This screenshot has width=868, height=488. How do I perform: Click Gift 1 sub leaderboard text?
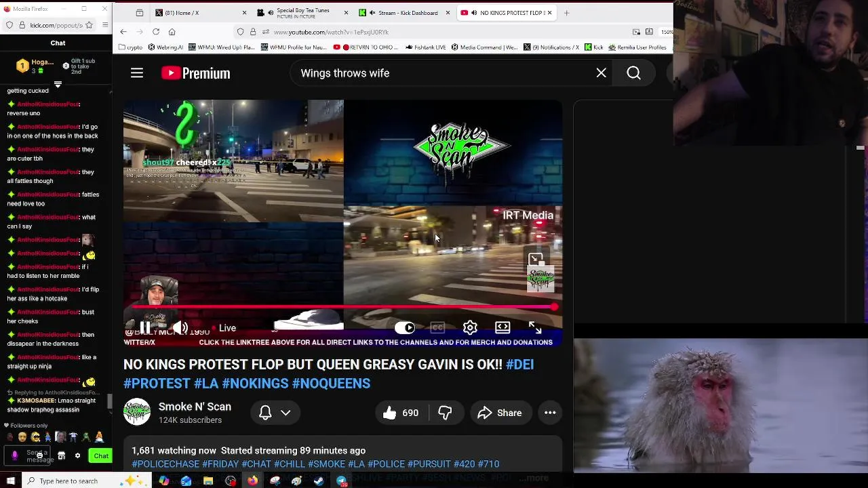[x=83, y=66]
